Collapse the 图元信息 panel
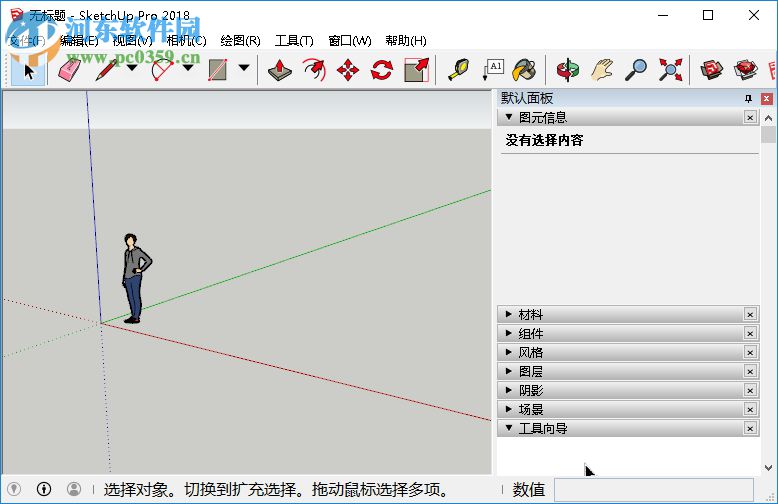The image size is (778, 504). (509, 117)
